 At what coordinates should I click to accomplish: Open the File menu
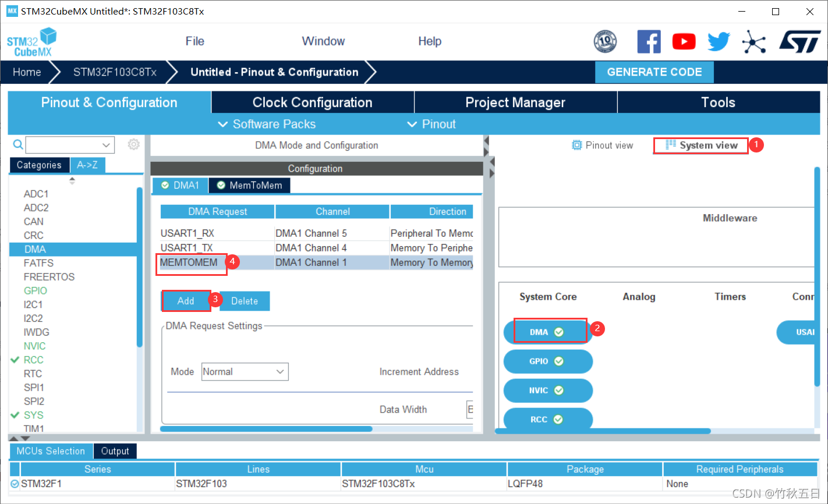pyautogui.click(x=194, y=41)
